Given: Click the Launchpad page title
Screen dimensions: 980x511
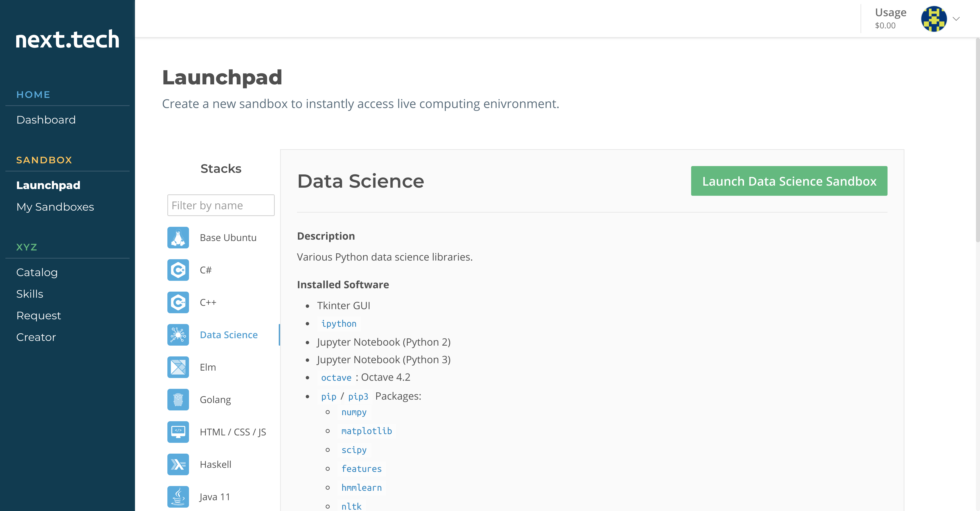Looking at the screenshot, I should (x=222, y=78).
